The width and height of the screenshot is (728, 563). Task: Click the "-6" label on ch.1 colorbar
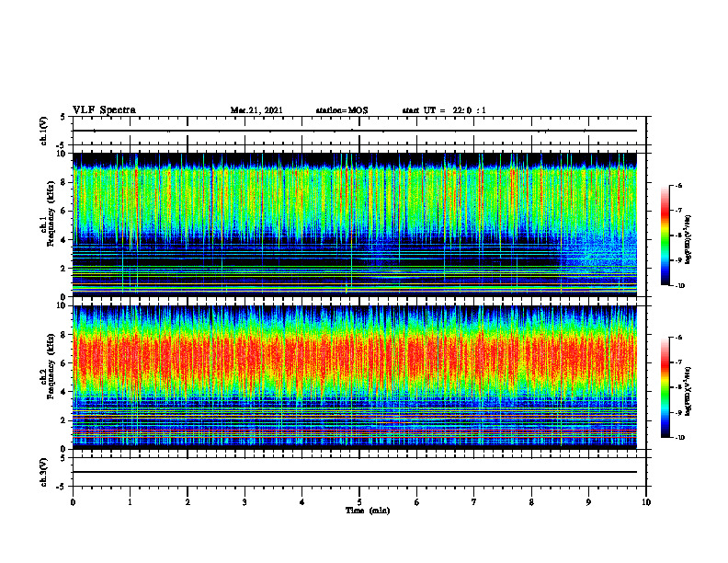678,185
